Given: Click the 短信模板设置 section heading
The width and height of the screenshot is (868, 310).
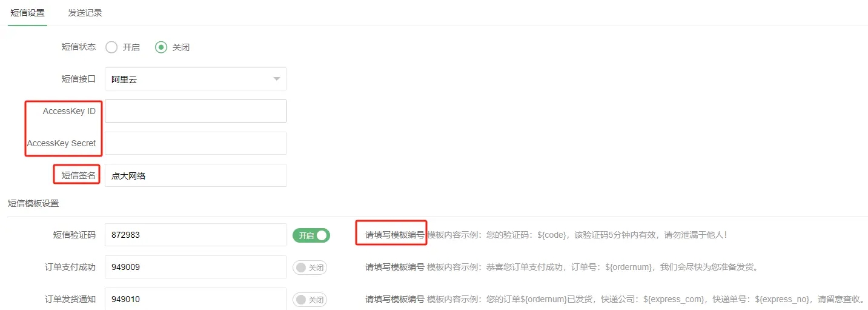Looking at the screenshot, I should [x=33, y=203].
